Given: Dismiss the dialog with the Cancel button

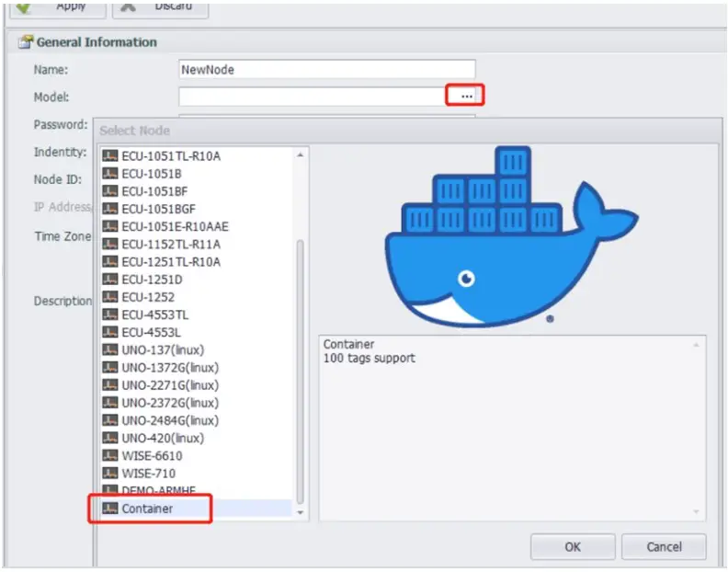Looking at the screenshot, I should coord(664,547).
